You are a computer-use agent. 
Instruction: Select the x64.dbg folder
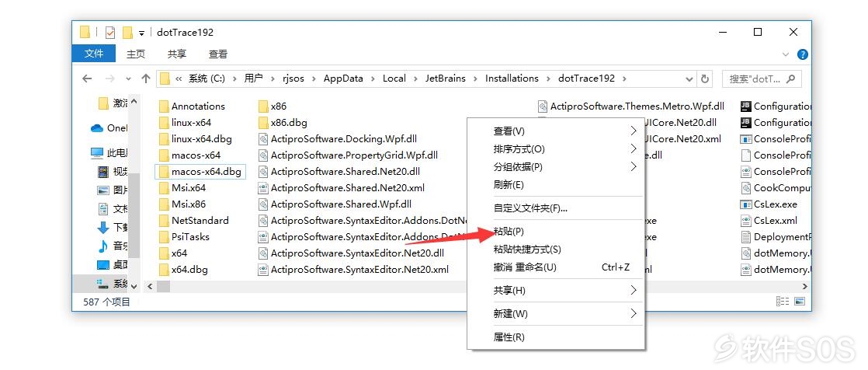click(183, 270)
